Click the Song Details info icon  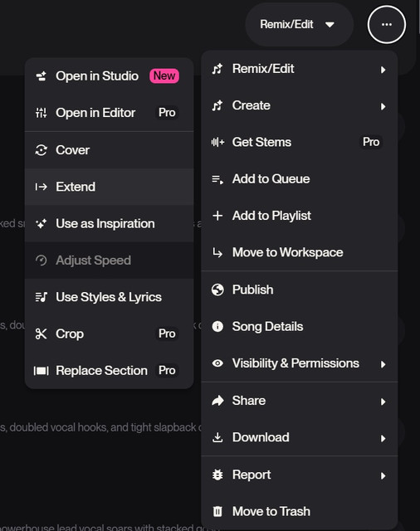(217, 326)
